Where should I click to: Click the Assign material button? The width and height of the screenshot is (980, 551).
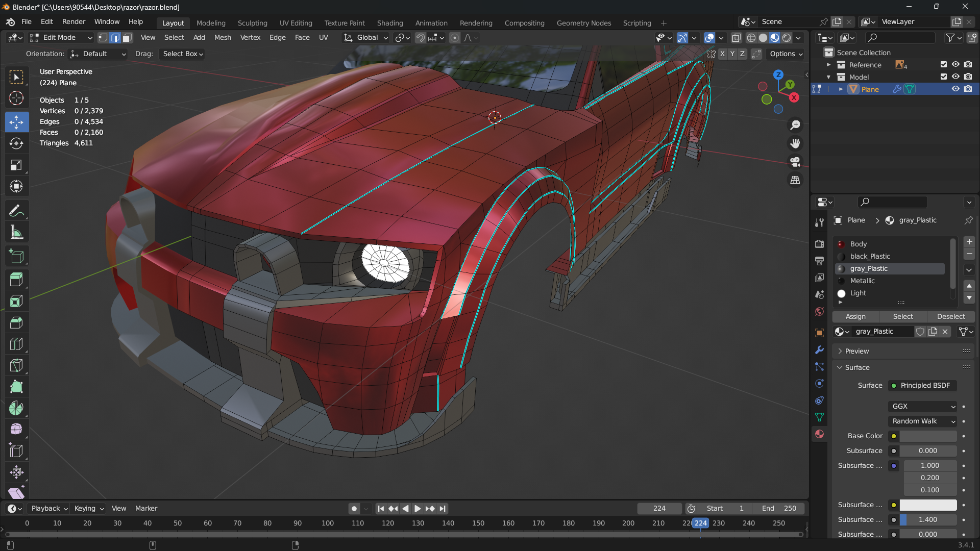pos(855,316)
